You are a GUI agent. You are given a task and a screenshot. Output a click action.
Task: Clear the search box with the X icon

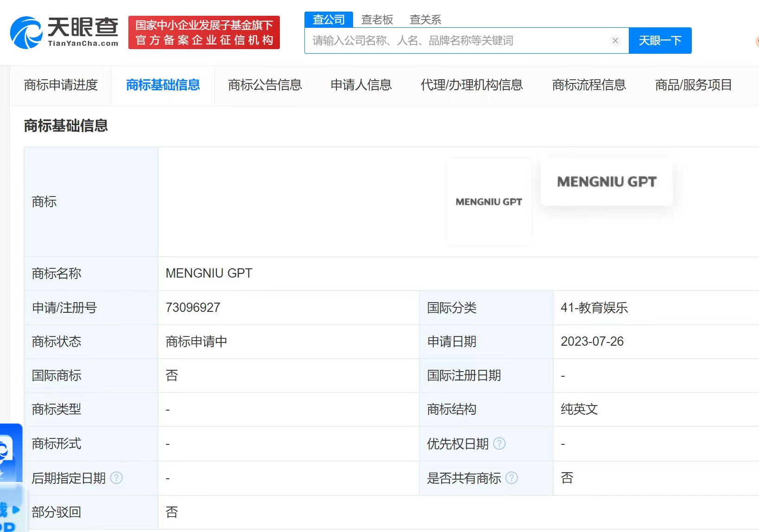615,41
